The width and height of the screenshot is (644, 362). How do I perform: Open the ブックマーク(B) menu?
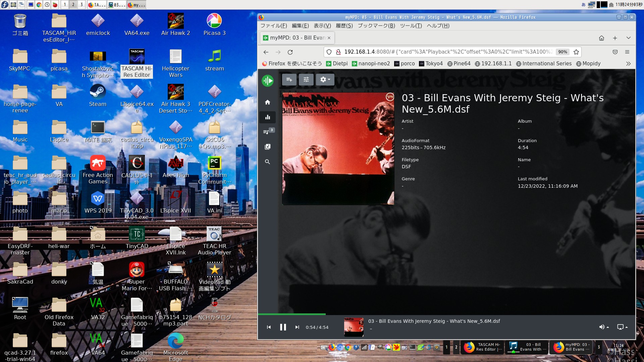tap(376, 26)
